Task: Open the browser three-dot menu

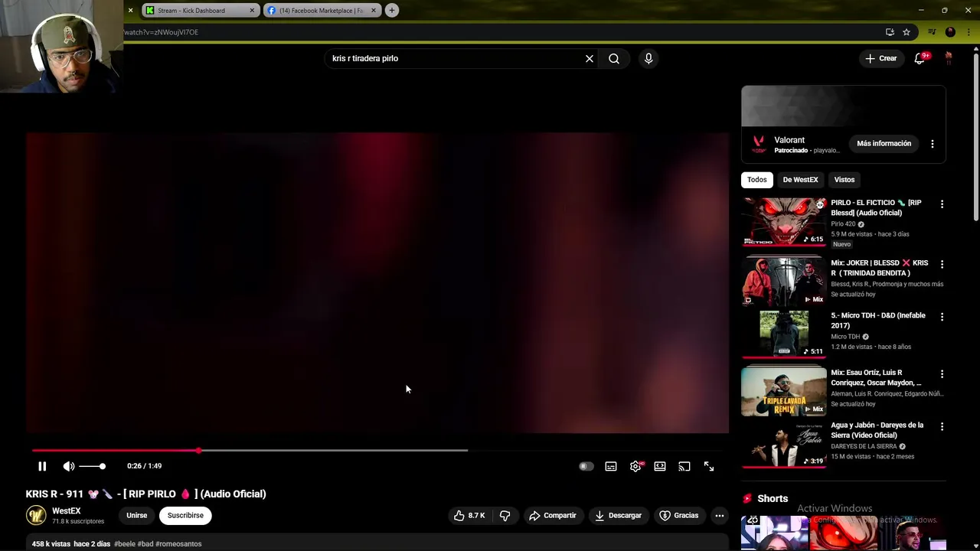Action: click(969, 32)
